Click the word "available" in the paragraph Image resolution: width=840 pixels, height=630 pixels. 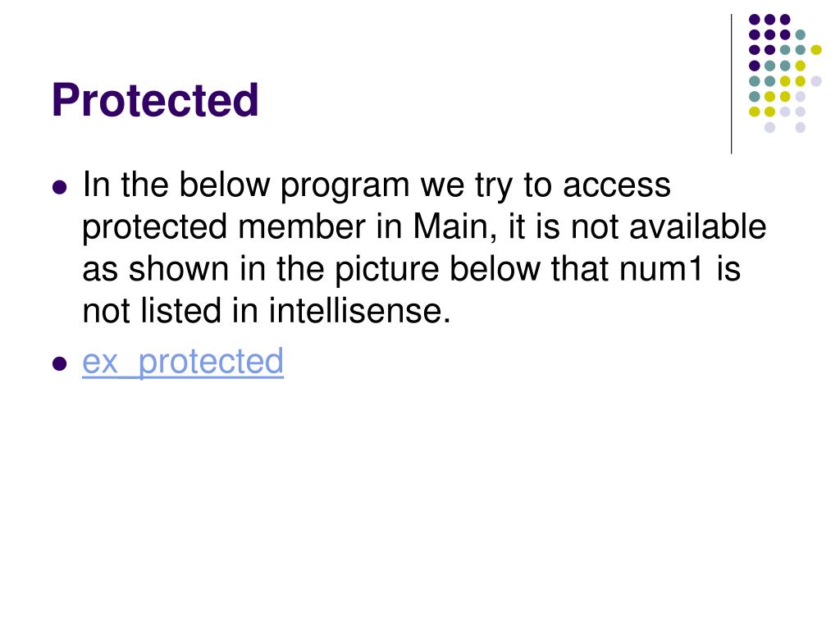click(x=697, y=226)
